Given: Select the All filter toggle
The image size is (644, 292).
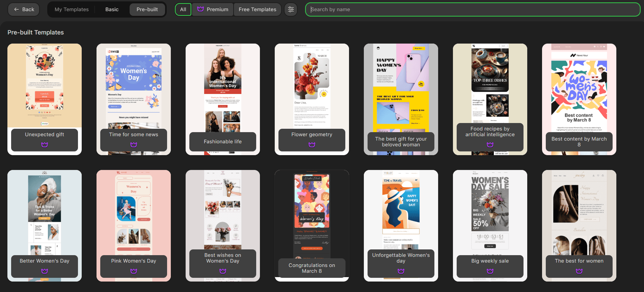Looking at the screenshot, I should 183,9.
